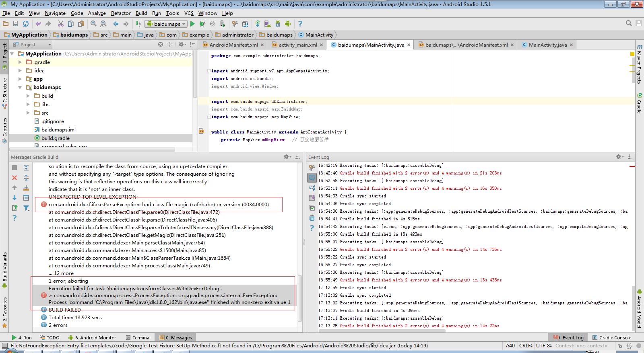
Task: Open the VCS menu
Action: pyautogui.click(x=189, y=13)
